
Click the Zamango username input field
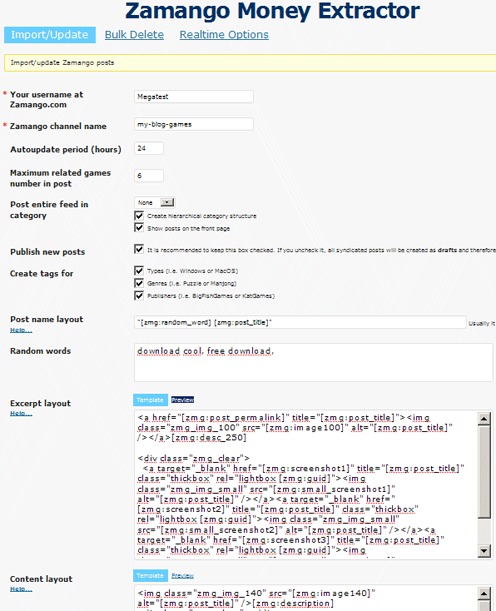coord(194,97)
